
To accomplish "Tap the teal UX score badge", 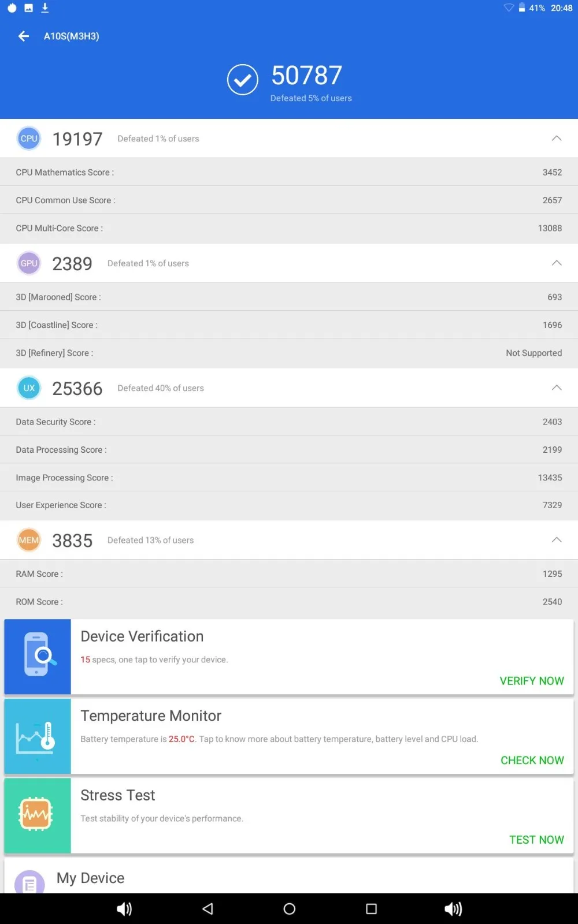I will coord(29,388).
